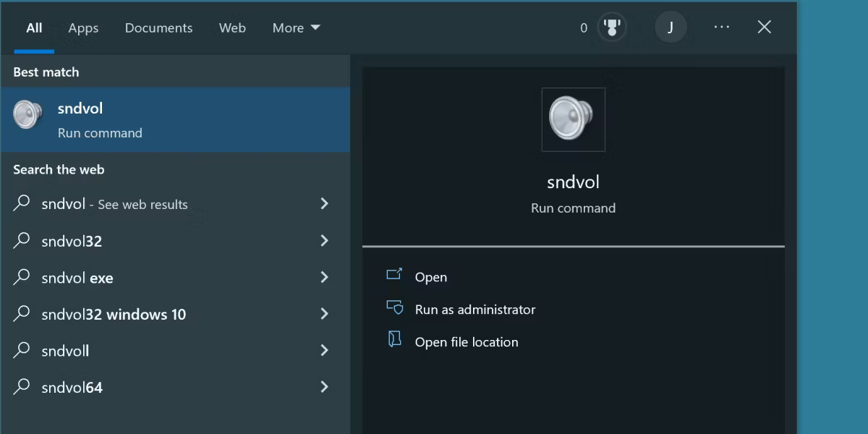Click the J account avatar
Image resolution: width=868 pixels, height=434 pixels.
click(x=671, y=27)
